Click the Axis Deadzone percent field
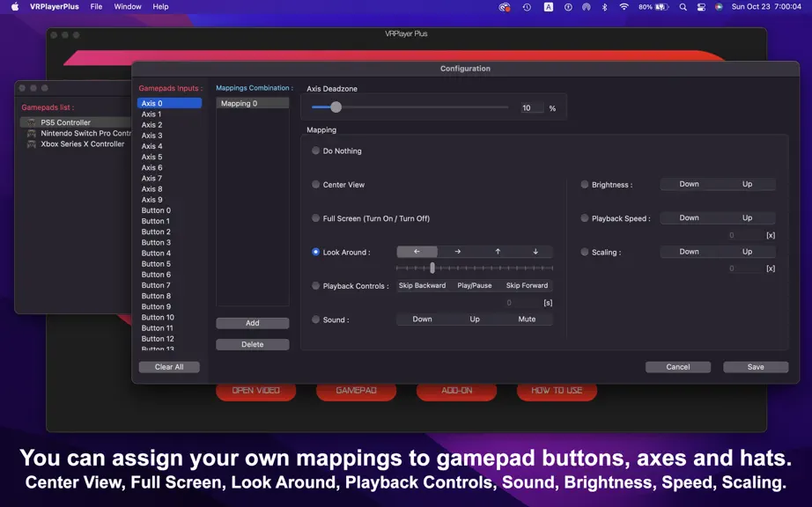 pos(532,108)
